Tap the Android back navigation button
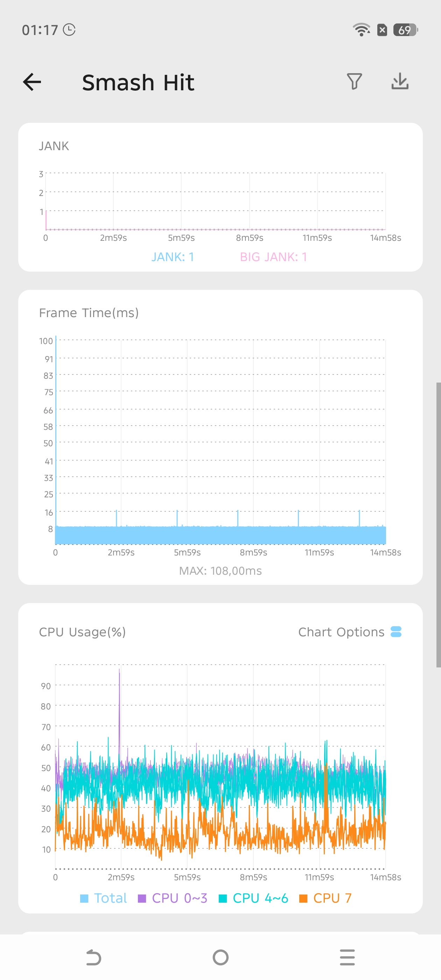The width and height of the screenshot is (441, 980). [93, 957]
